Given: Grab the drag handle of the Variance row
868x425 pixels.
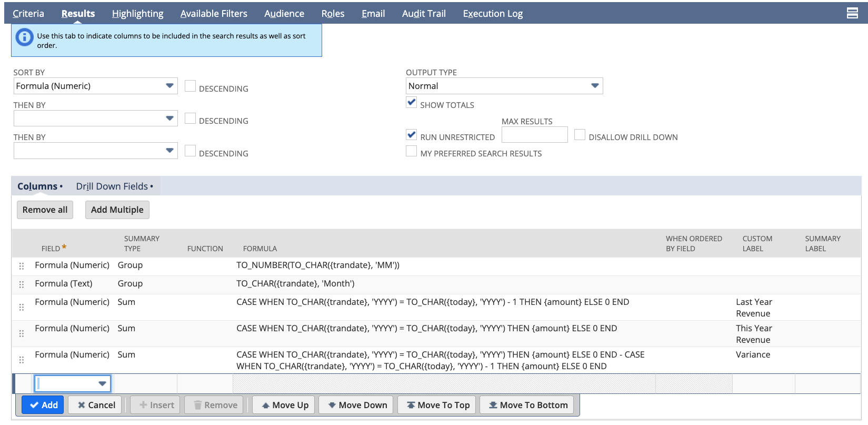Looking at the screenshot, I should [22, 360].
